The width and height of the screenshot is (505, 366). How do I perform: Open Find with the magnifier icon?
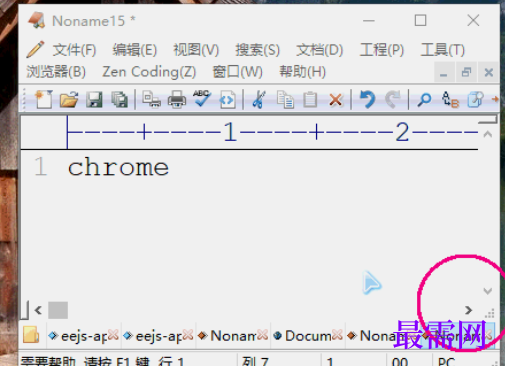coord(424,99)
